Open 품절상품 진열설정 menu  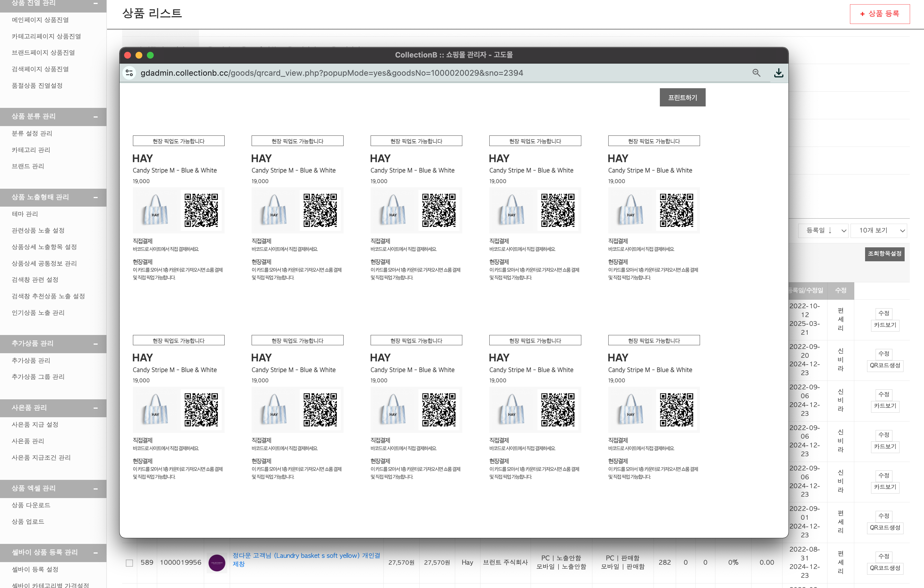point(37,86)
